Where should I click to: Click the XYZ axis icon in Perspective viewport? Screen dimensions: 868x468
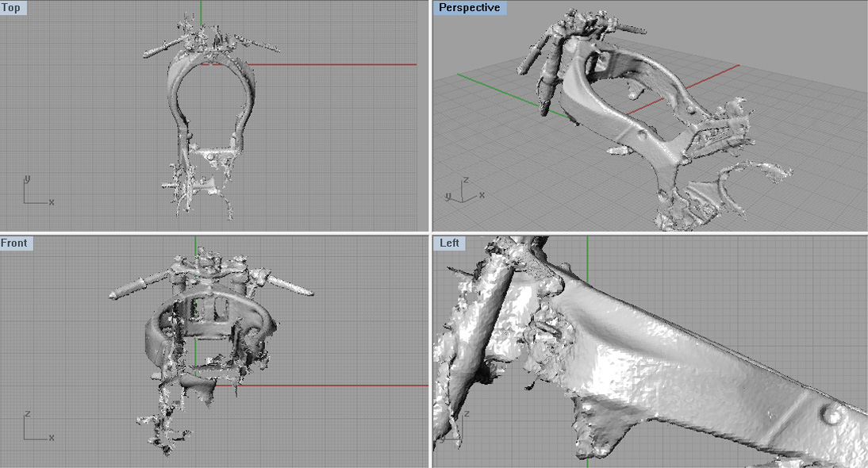[x=459, y=190]
